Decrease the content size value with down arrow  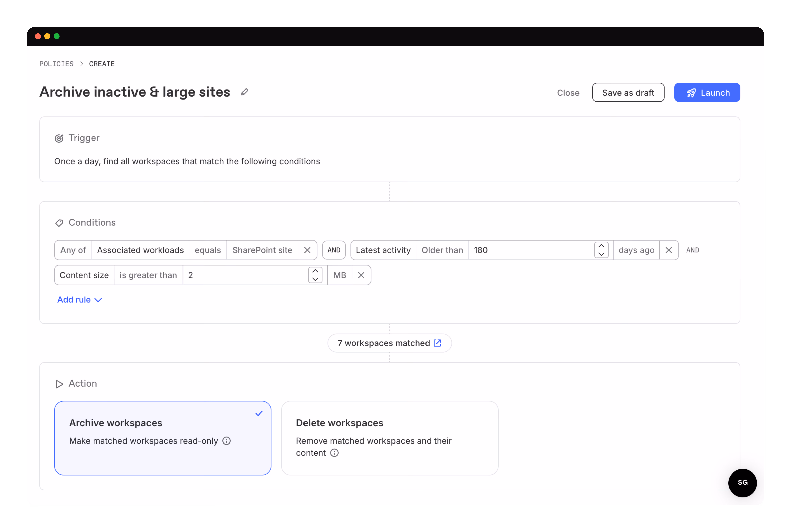click(x=315, y=279)
